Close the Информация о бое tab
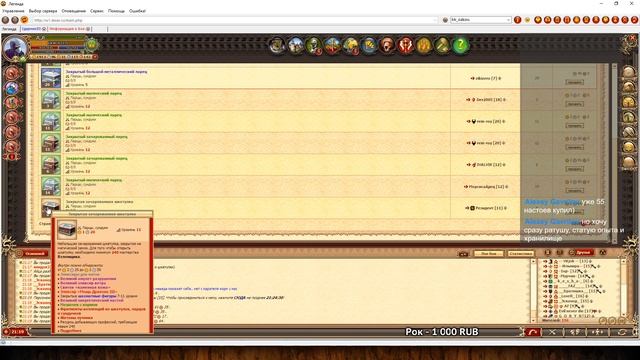Image resolution: width=640 pixels, height=360 pixels. pyautogui.click(x=88, y=29)
